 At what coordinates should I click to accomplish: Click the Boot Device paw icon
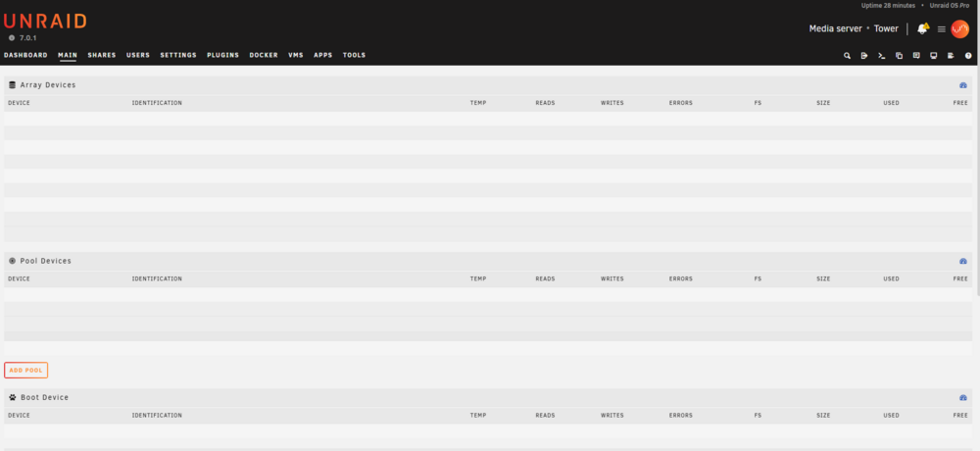click(13, 397)
